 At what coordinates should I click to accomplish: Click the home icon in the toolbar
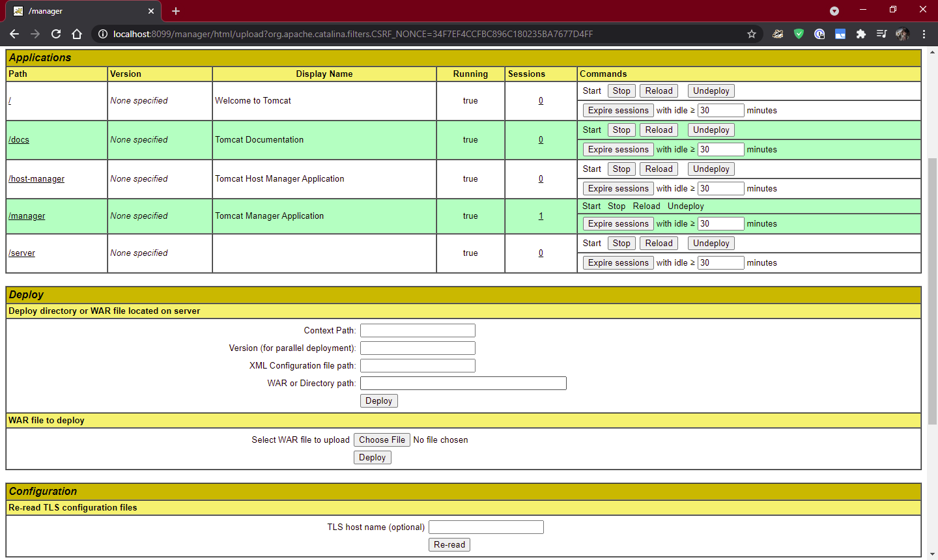click(x=77, y=34)
